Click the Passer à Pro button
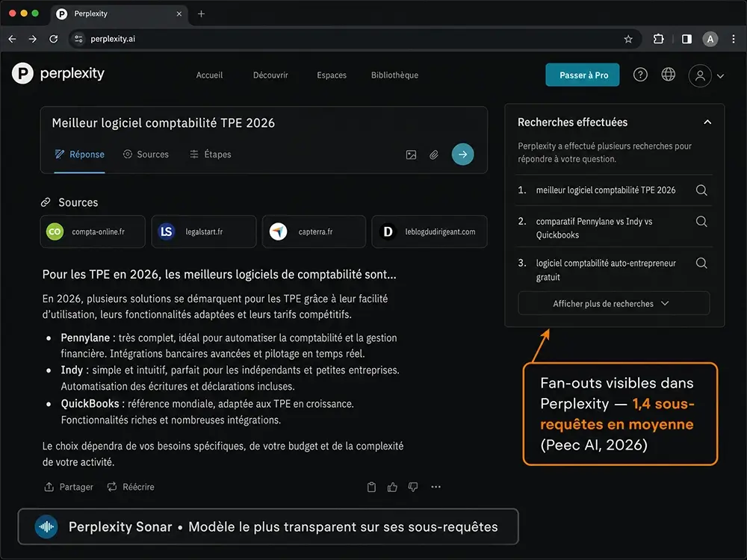This screenshot has height=560, width=747. point(583,75)
